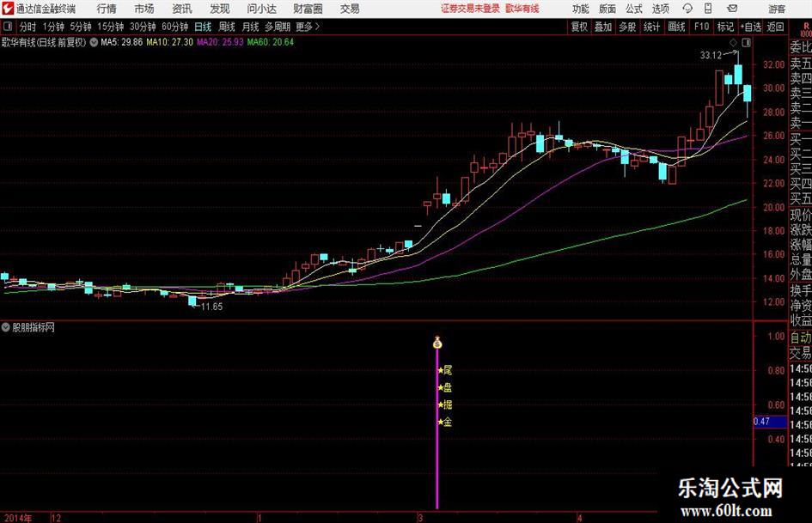The width and height of the screenshot is (812, 523).
Task: Open the 版面 menu
Action: [607, 9]
